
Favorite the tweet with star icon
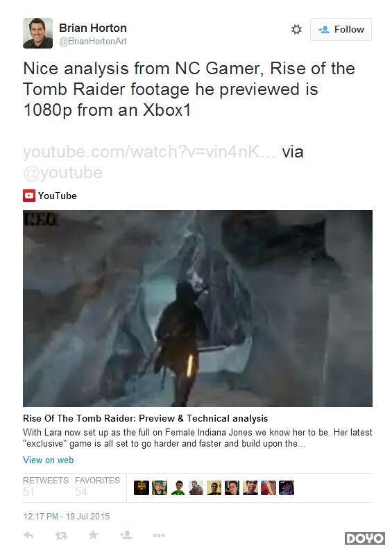(93, 535)
